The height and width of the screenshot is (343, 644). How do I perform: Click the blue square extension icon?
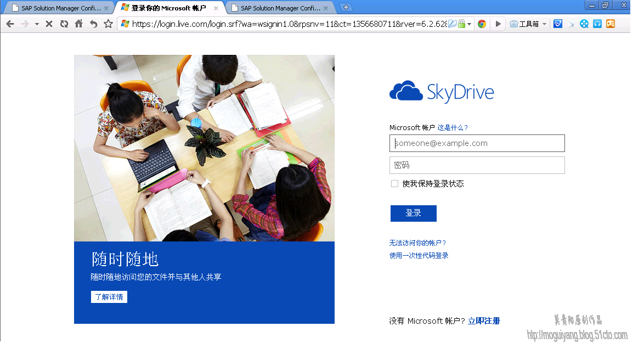click(x=558, y=24)
